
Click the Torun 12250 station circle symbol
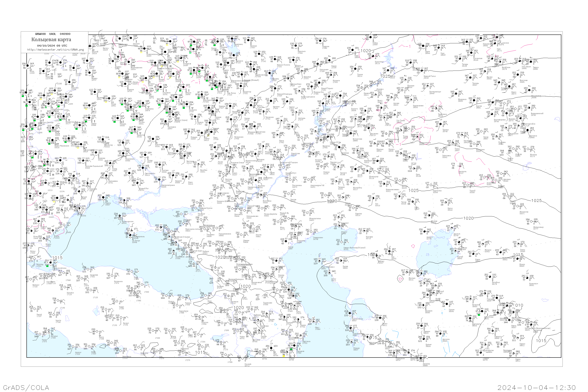[27, 66]
